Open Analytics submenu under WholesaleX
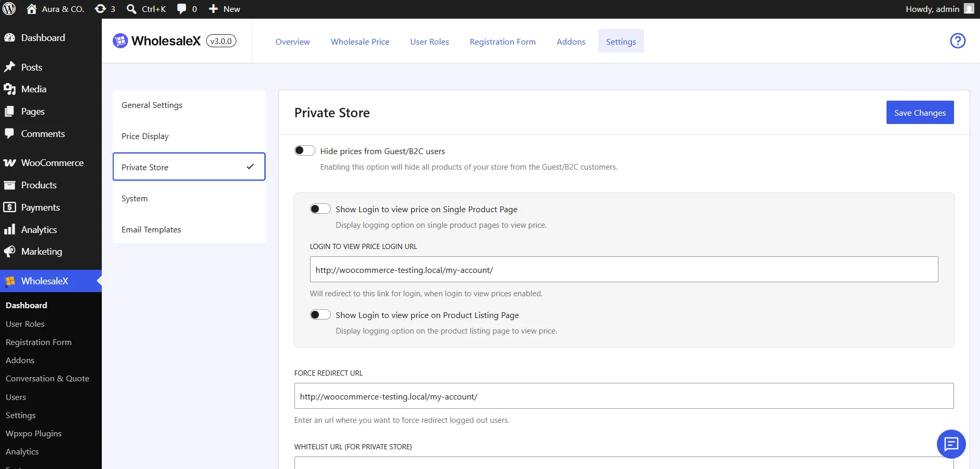The image size is (980, 469). point(22,451)
